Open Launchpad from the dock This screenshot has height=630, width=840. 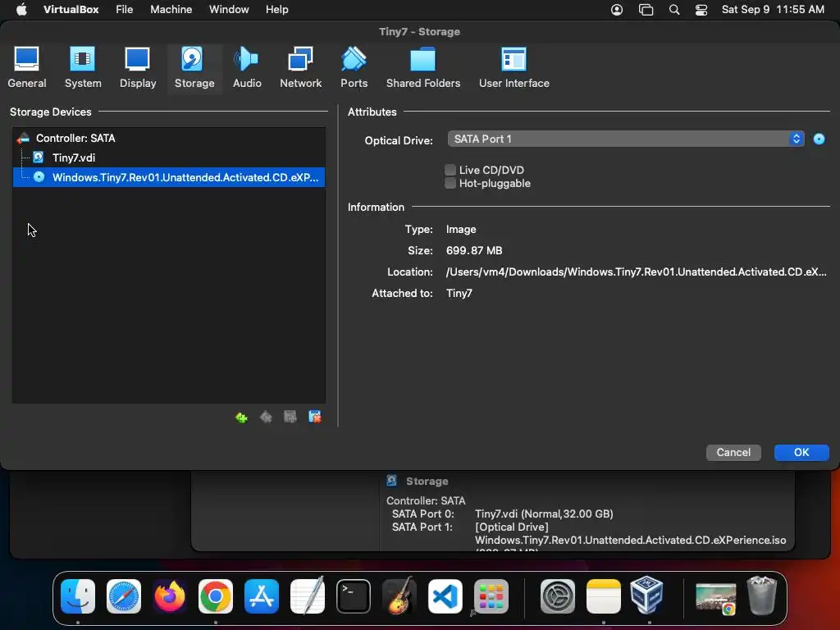(491, 596)
